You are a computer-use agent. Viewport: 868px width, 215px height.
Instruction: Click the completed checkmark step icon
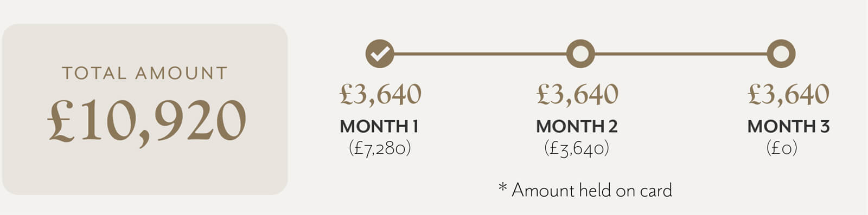tap(379, 54)
